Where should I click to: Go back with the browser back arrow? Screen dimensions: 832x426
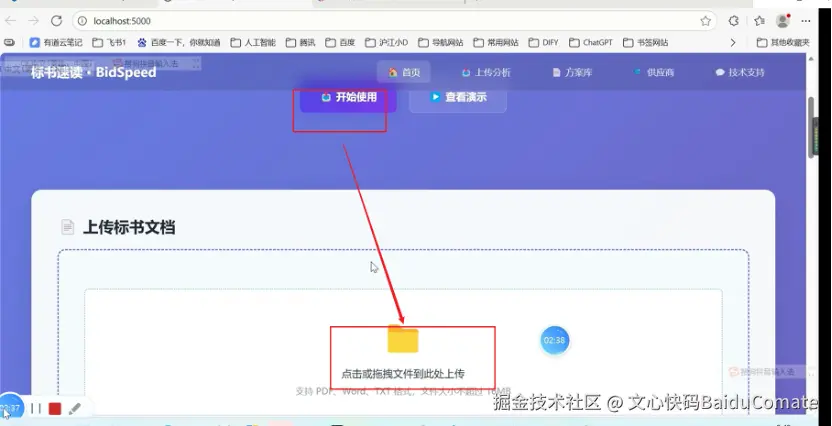tap(11, 21)
